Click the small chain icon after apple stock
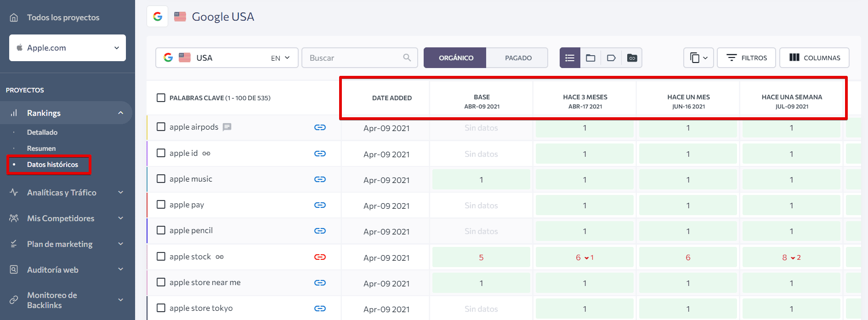This screenshot has width=868, height=320. (220, 257)
